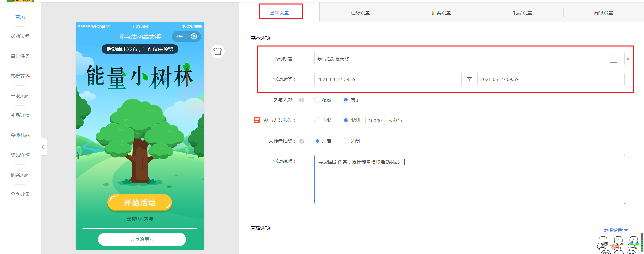Switch to the 任务设置 tab

coord(361,13)
